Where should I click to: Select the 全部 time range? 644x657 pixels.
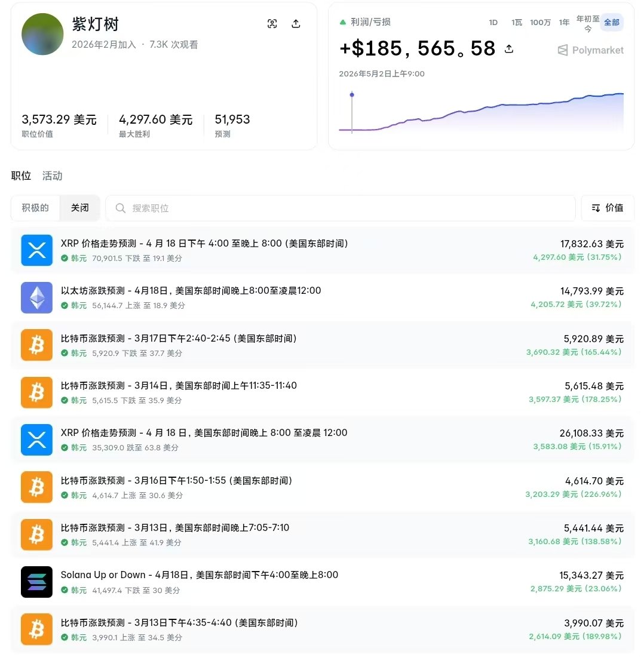[x=612, y=22]
